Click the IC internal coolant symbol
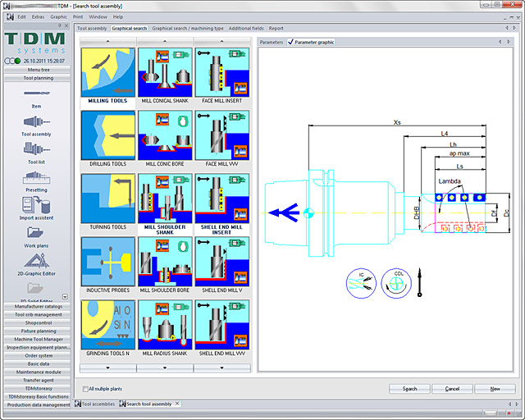This screenshot has height=420, width=525. 361,283
